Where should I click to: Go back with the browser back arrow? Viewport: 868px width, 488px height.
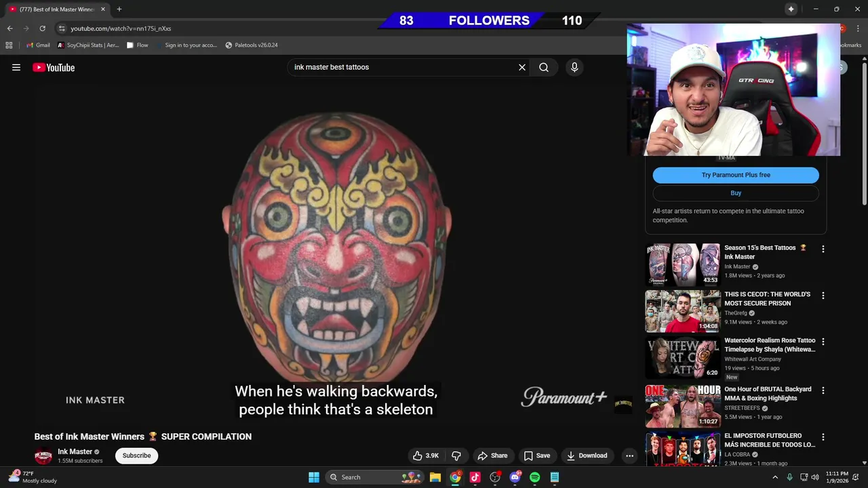coord(9,28)
